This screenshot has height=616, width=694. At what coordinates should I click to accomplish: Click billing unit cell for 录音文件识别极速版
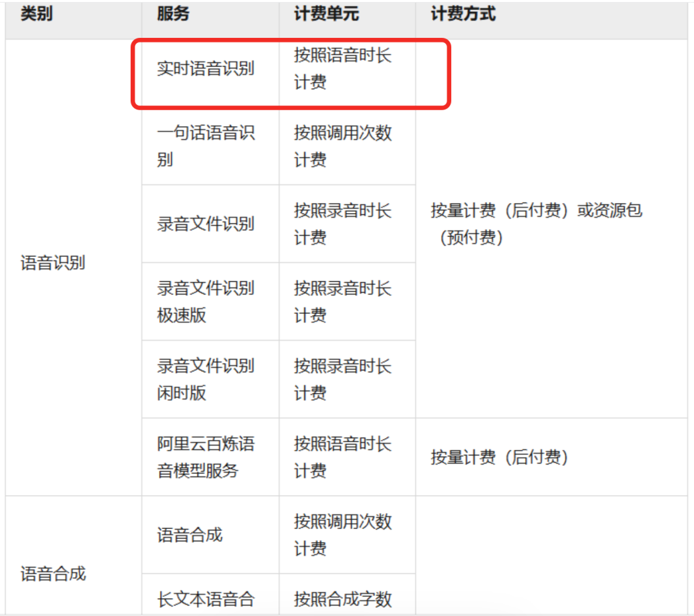pyautogui.click(x=343, y=301)
